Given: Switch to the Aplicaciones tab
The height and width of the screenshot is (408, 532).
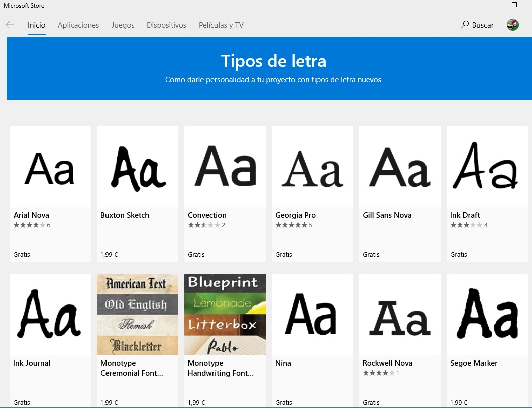Looking at the screenshot, I should pyautogui.click(x=78, y=25).
